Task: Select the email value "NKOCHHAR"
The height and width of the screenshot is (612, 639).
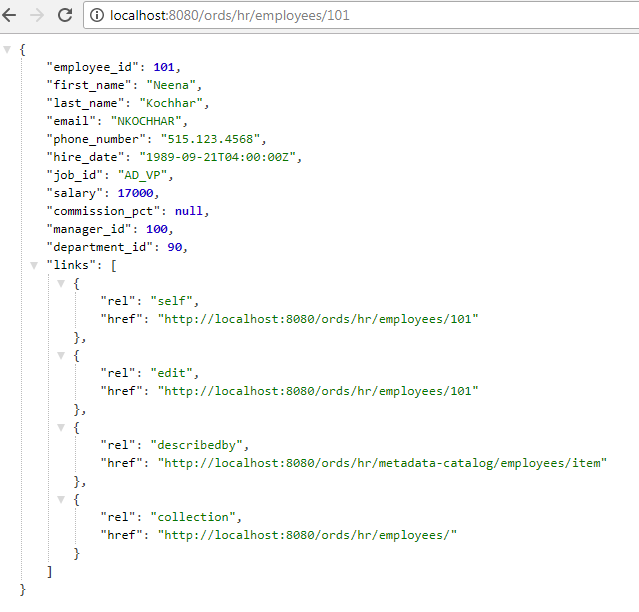Action: (x=146, y=121)
